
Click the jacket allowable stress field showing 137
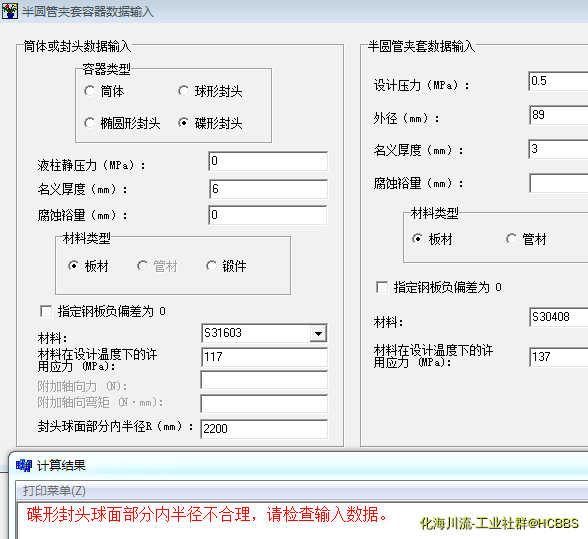[558, 357]
